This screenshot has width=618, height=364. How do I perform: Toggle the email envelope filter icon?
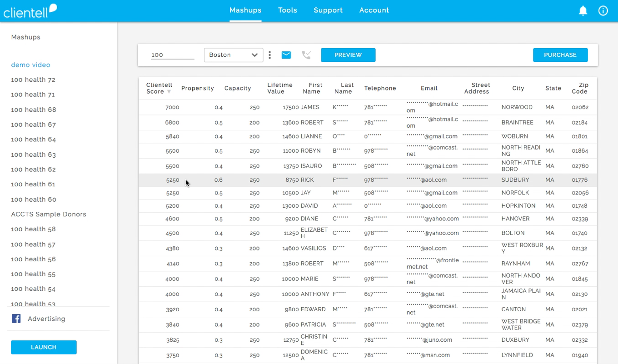tap(286, 55)
